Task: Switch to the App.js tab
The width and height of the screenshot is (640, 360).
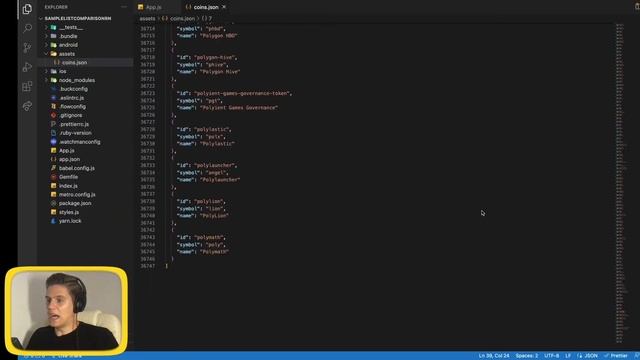Action: coord(154,7)
